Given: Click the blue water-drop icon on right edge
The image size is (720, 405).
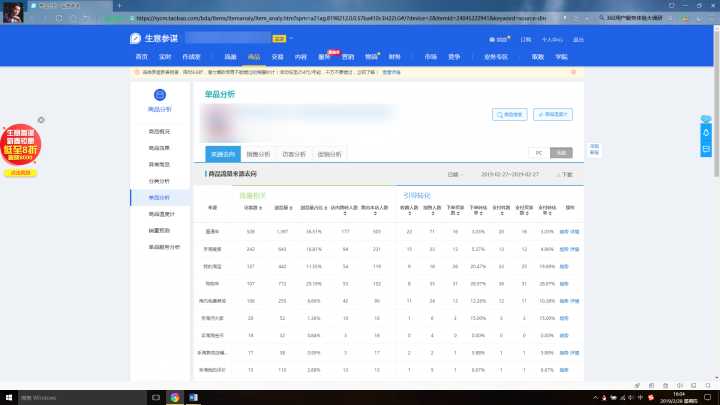Looking at the screenshot, I should tap(706, 131).
